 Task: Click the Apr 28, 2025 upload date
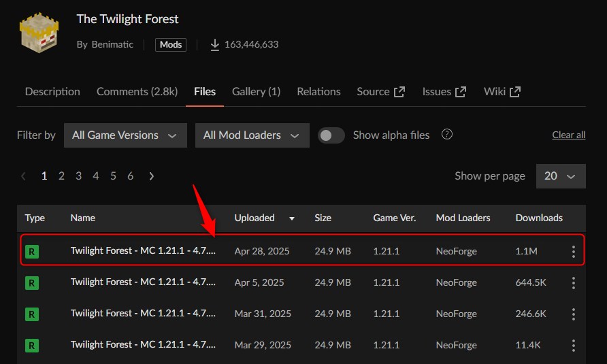[x=262, y=251]
